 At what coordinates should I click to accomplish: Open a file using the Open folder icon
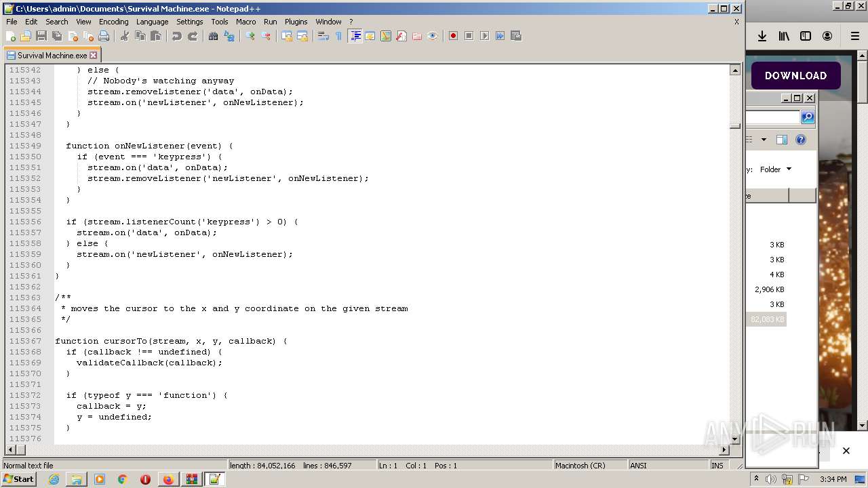(x=26, y=36)
